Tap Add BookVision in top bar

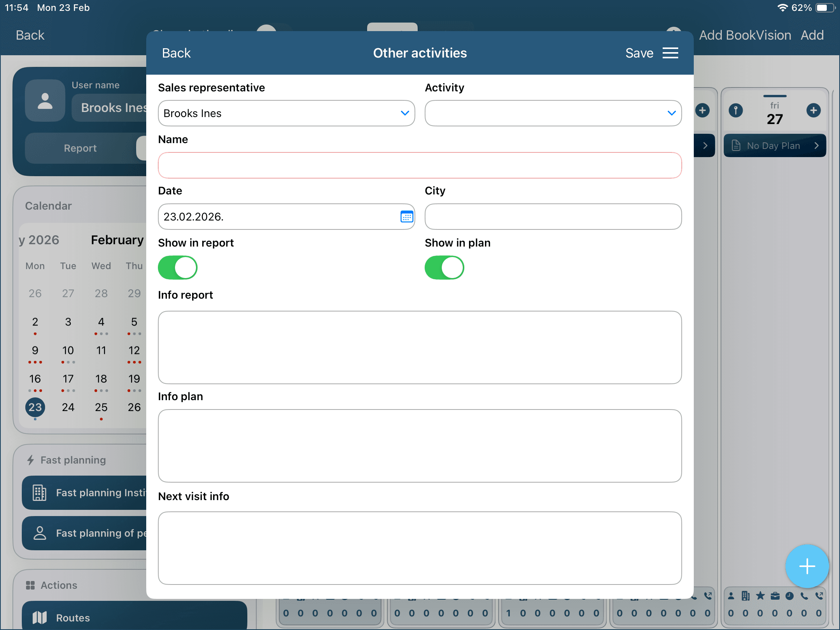pyautogui.click(x=745, y=35)
